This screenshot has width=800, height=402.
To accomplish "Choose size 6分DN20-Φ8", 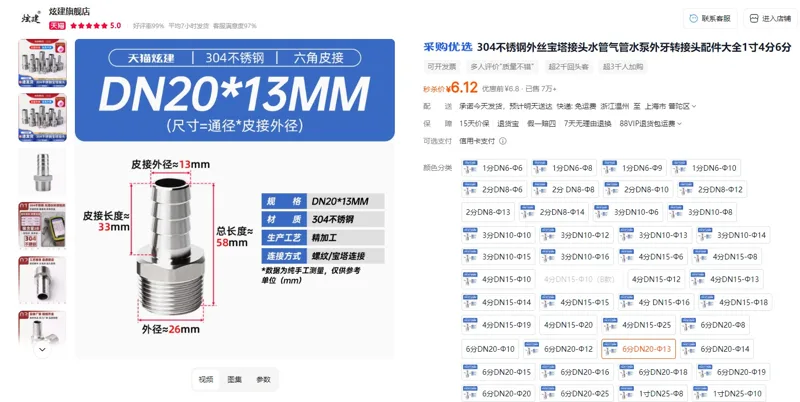I will point(715,324).
